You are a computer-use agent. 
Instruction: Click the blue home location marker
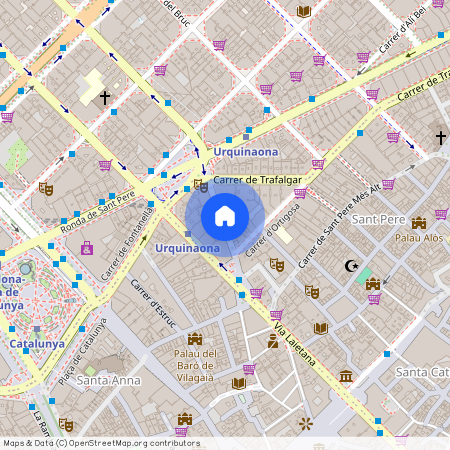coord(225,217)
